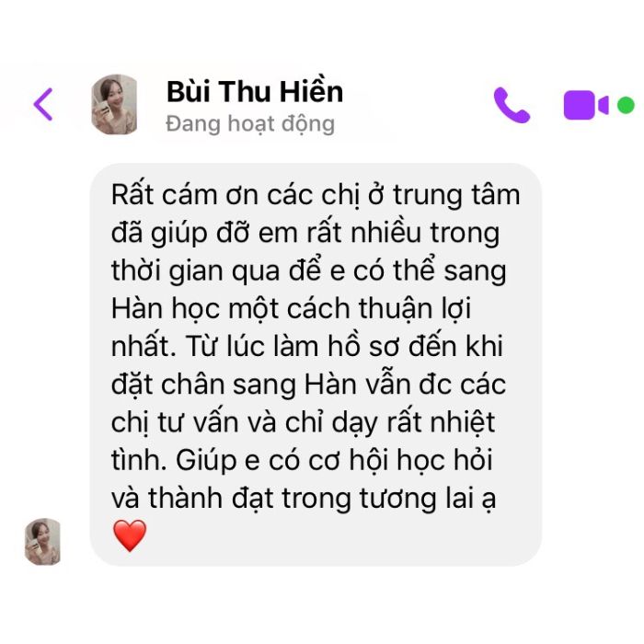644x644 pixels.
Task: Click the line "đặt chân sang Hàn vẫn đc các"
Action: click(x=308, y=385)
